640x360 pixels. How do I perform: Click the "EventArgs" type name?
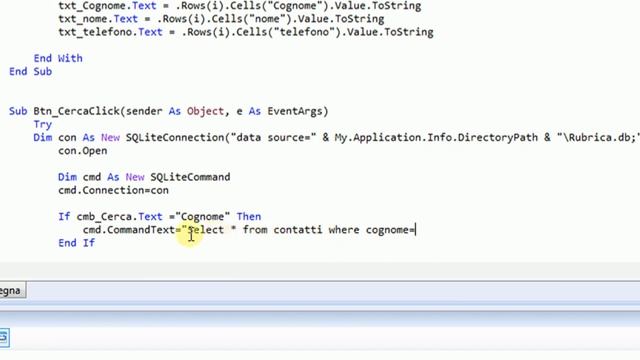[x=295, y=111]
